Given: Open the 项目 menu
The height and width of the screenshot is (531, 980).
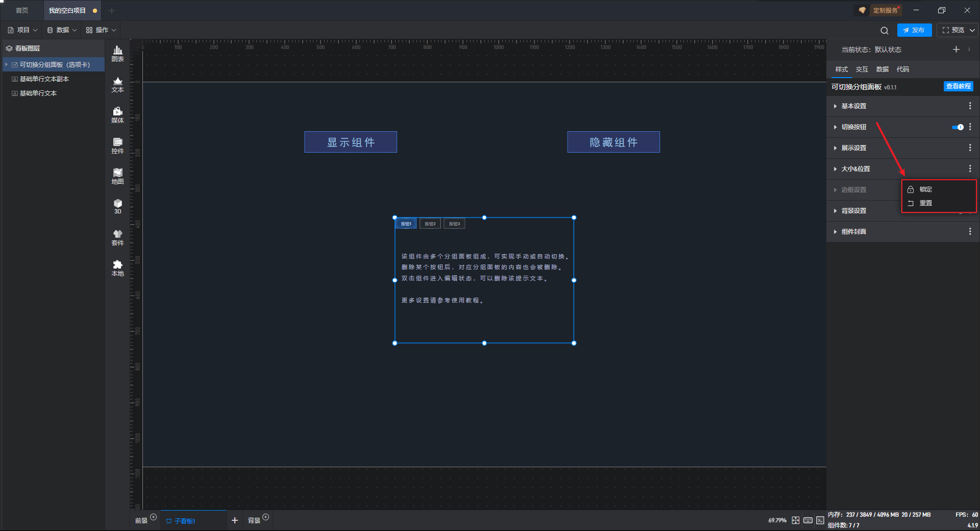Looking at the screenshot, I should (x=22, y=30).
